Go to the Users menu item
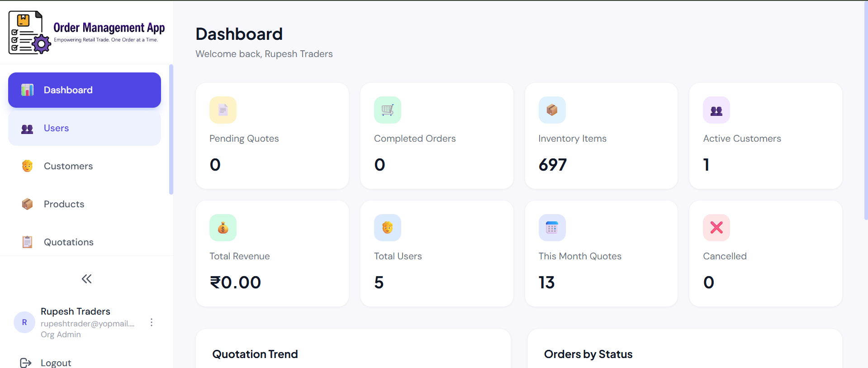The width and height of the screenshot is (868, 368). (x=85, y=128)
